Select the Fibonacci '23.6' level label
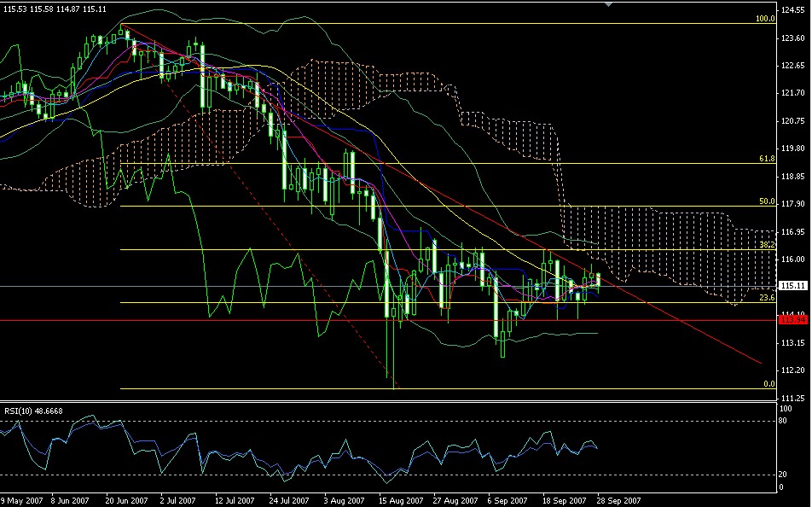 [x=767, y=298]
